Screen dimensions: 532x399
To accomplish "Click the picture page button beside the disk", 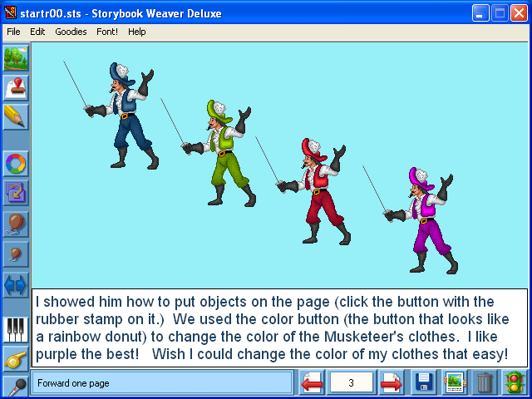I will tap(455, 383).
